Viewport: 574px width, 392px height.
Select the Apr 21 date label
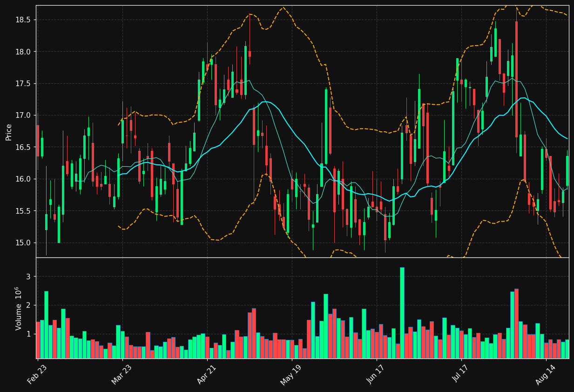point(207,374)
